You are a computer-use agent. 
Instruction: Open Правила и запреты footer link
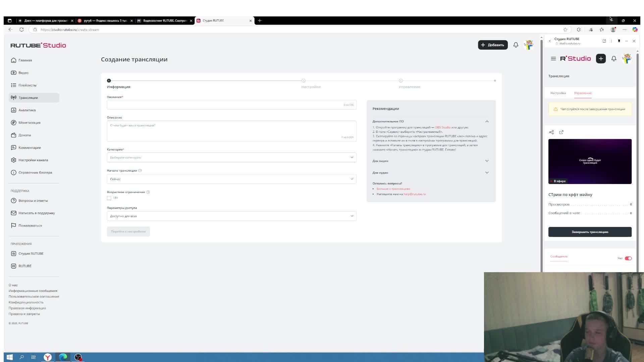[24, 314]
